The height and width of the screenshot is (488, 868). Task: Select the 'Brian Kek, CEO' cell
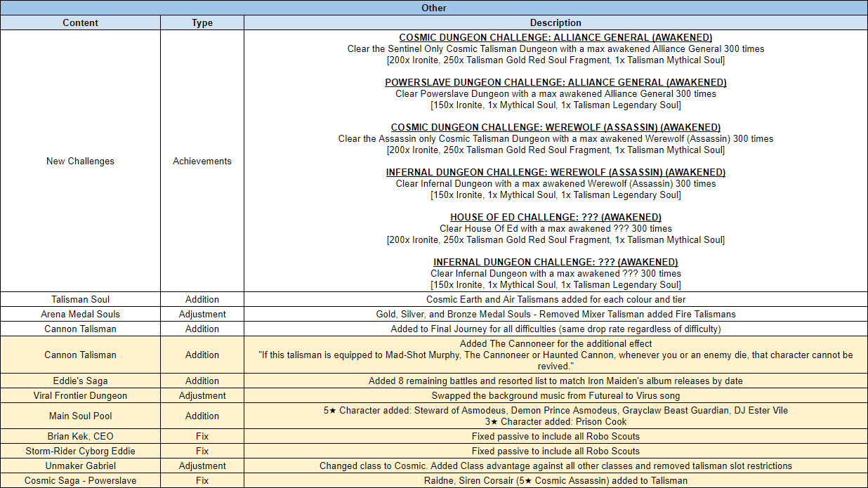point(80,436)
